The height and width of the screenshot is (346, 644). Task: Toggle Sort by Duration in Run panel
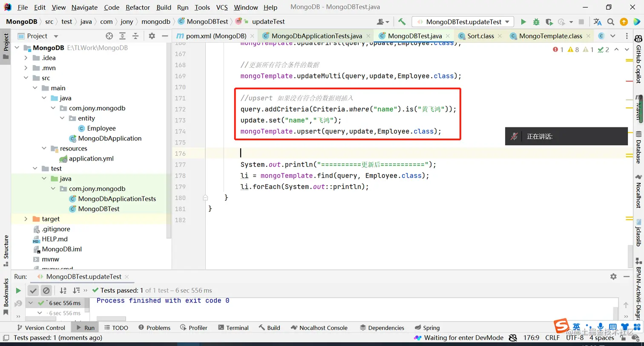click(x=76, y=291)
